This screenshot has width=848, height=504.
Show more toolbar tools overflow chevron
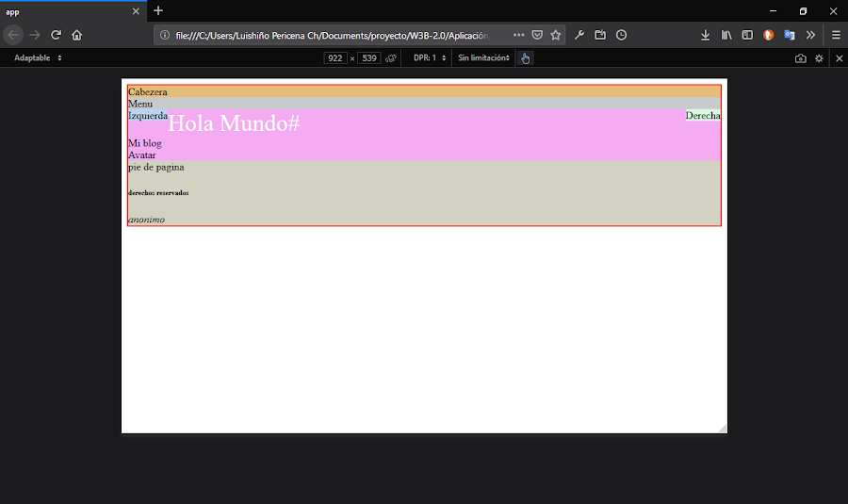pyautogui.click(x=810, y=35)
